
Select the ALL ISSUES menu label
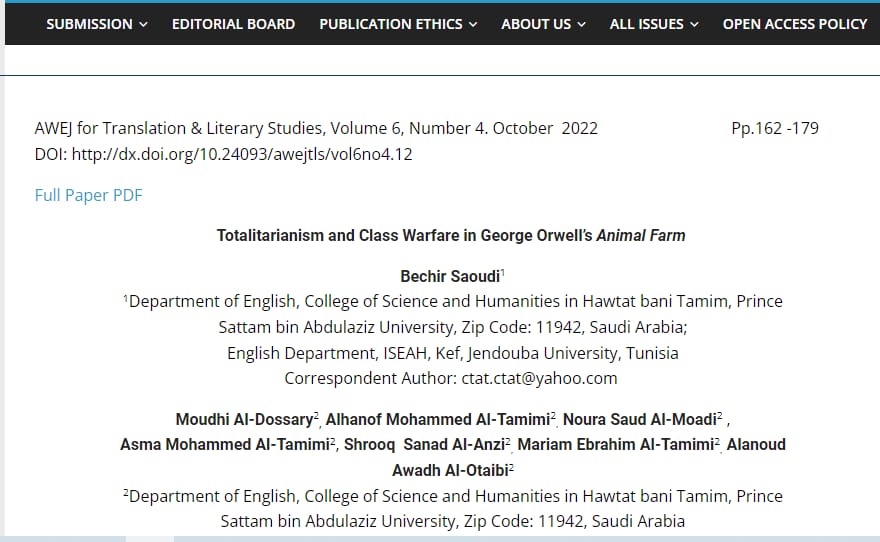point(647,24)
